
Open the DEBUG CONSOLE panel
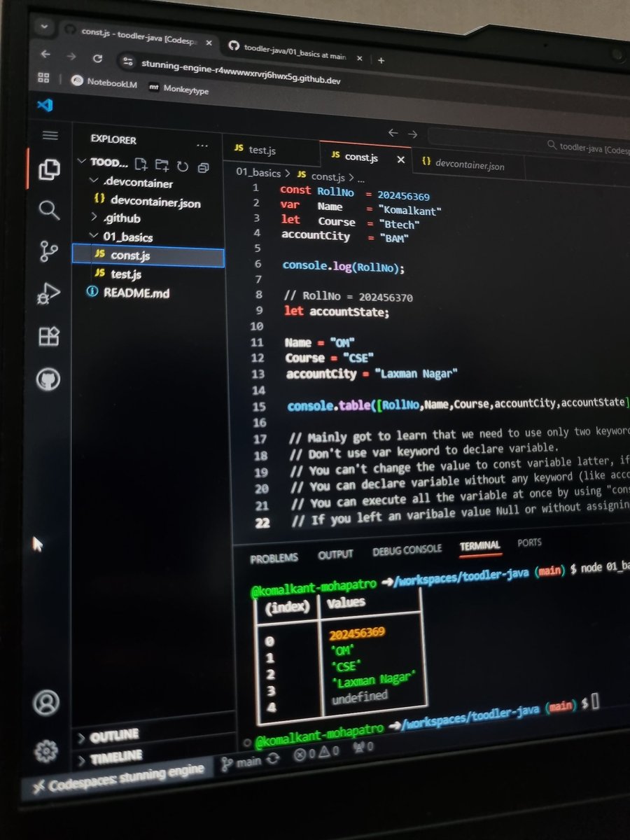(x=407, y=549)
